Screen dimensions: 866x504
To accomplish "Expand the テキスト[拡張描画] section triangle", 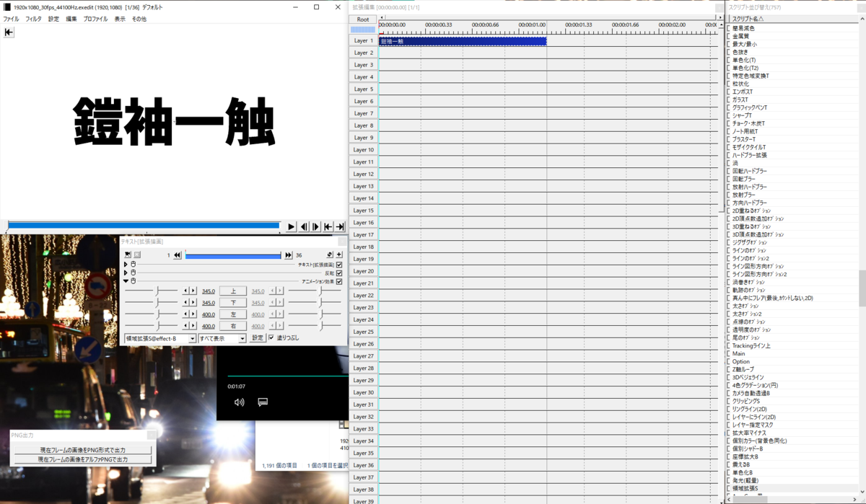I will coord(126,265).
